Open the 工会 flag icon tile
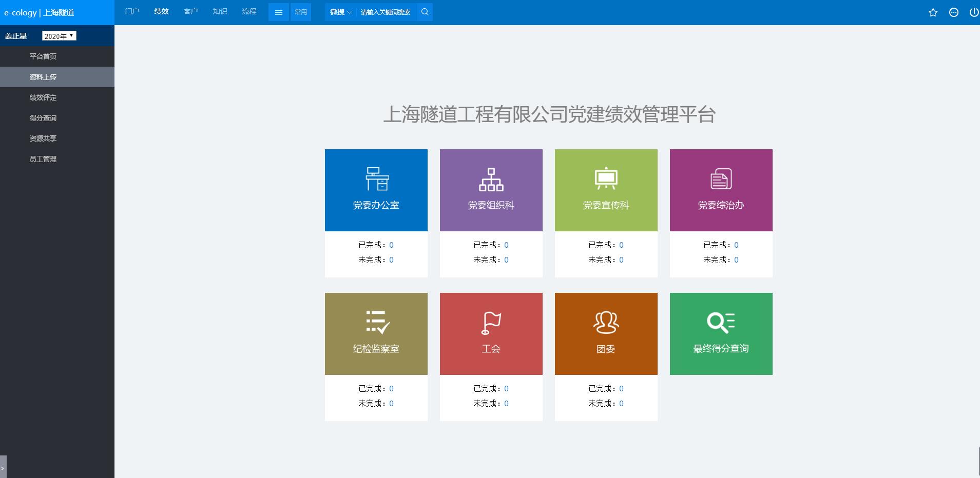 [491, 323]
